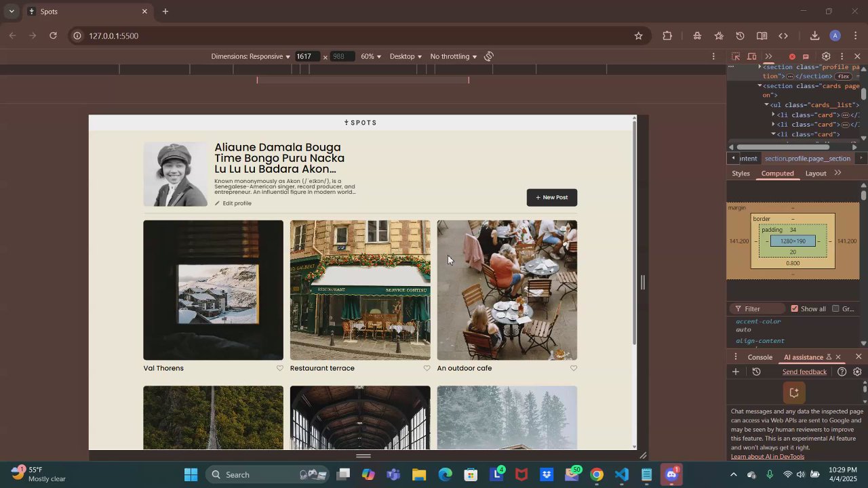This screenshot has height=488, width=868.
Task: Select the inspect element picker tool
Action: point(736,56)
